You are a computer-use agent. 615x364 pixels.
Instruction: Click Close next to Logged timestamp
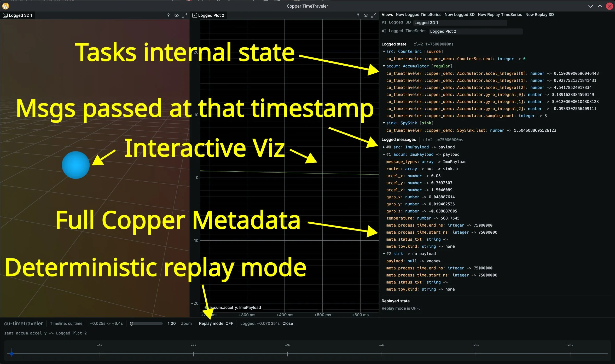click(287, 323)
